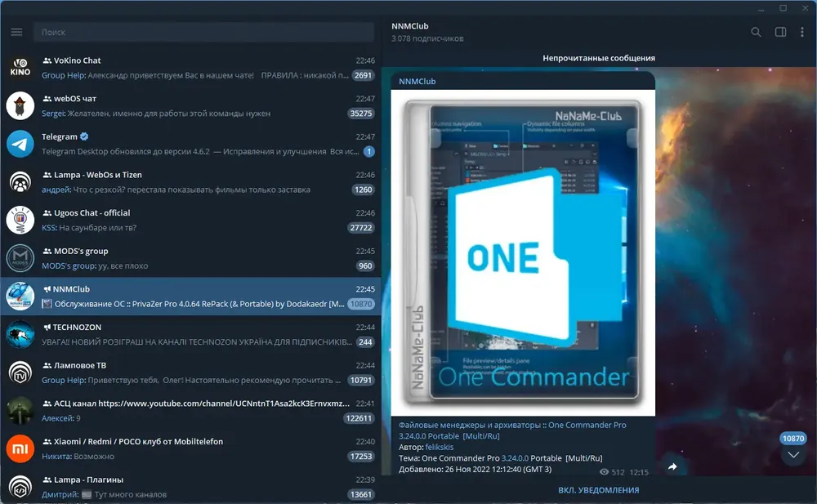Click the forward share arrow on the post
817x504 pixels.
click(x=672, y=466)
